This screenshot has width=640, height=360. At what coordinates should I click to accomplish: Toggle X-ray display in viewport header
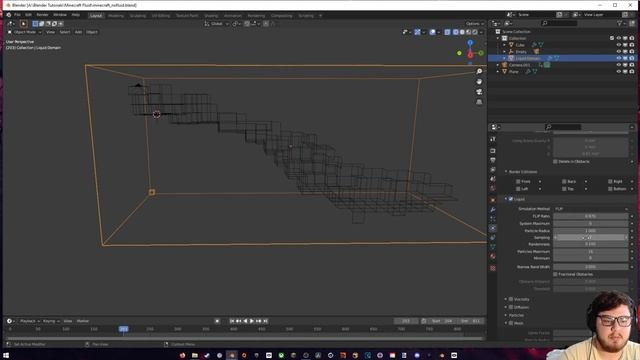point(448,32)
